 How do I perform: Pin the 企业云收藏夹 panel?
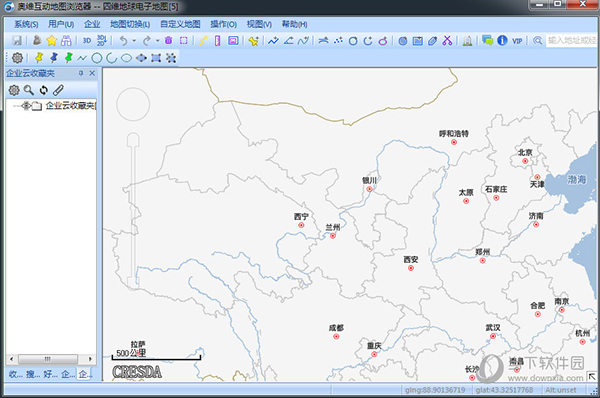[x=81, y=73]
